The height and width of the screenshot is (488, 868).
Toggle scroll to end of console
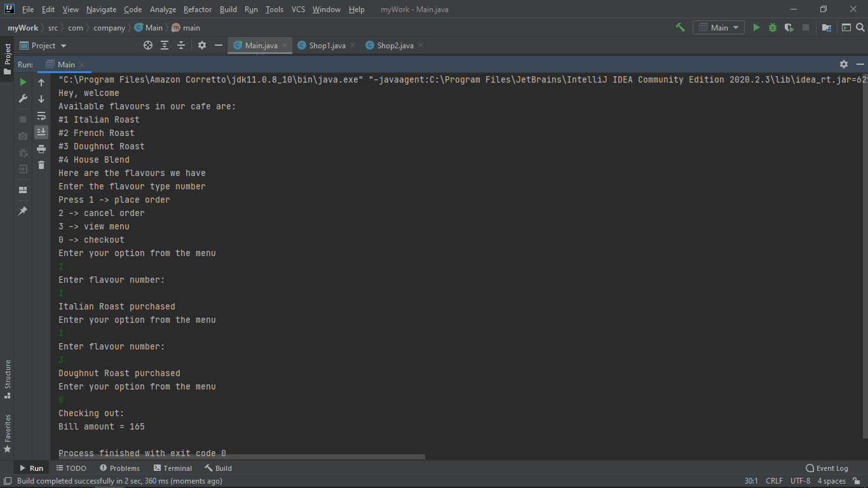(x=41, y=132)
